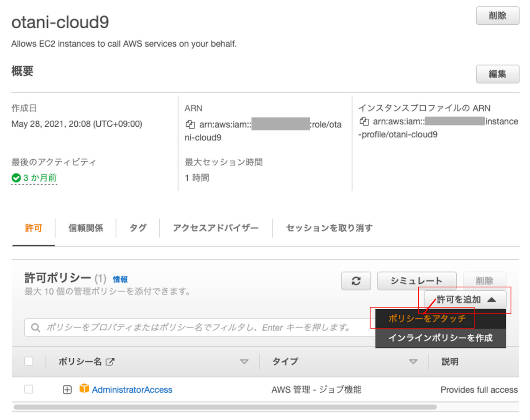The width and height of the screenshot is (530, 420).
Task: Choose インラインポリシーを作成 menu option
Action: click(440, 338)
